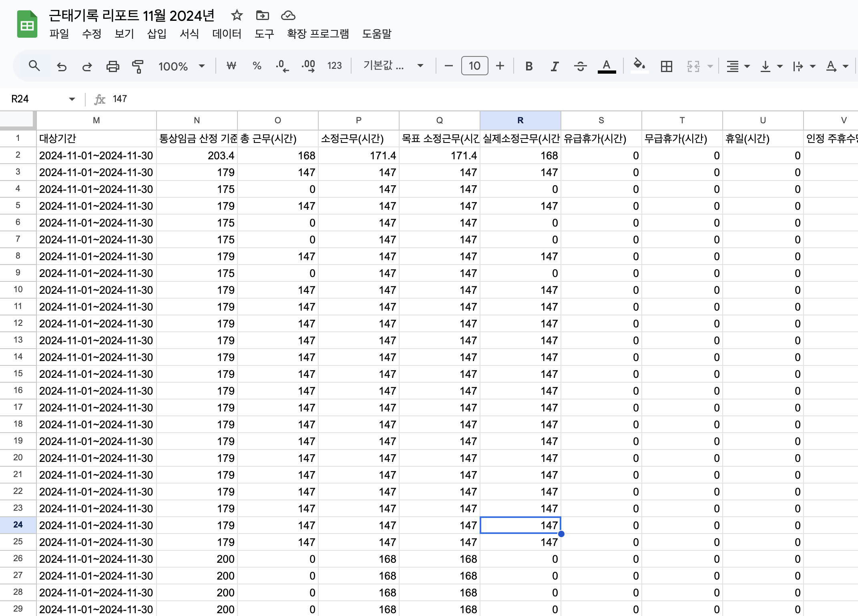Click the search menus magnifier icon
The image size is (858, 616).
(x=34, y=66)
